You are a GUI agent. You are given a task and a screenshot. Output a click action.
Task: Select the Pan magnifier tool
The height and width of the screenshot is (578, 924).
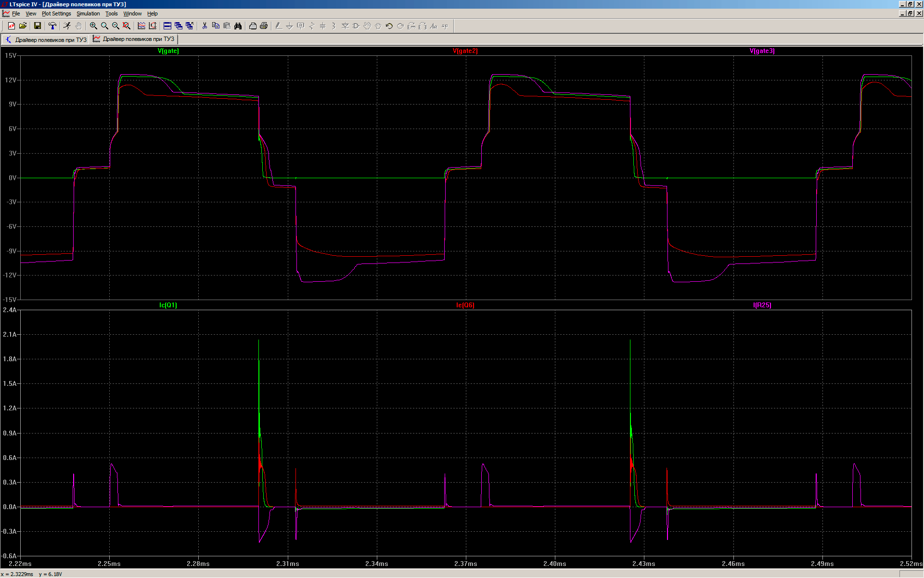(104, 26)
